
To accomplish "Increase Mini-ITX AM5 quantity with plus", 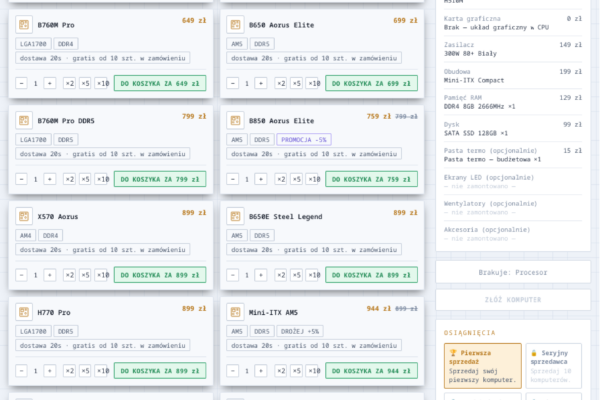I will (x=261, y=371).
